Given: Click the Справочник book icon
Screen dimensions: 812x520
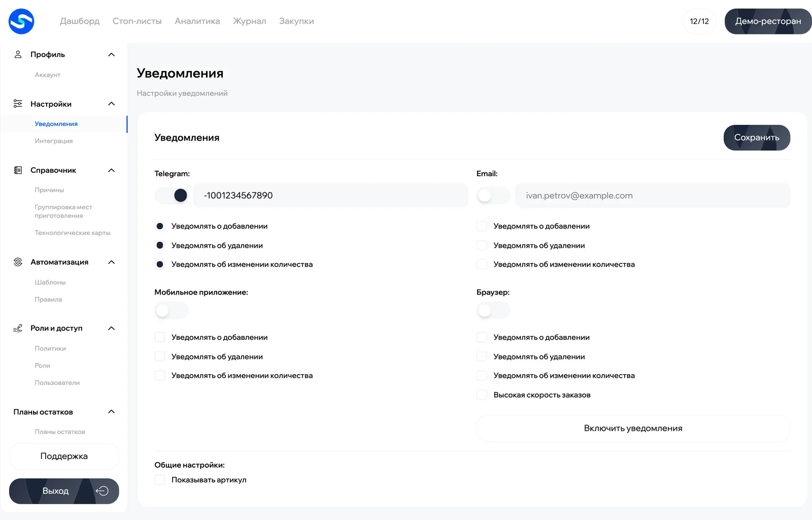Looking at the screenshot, I should 18,170.
